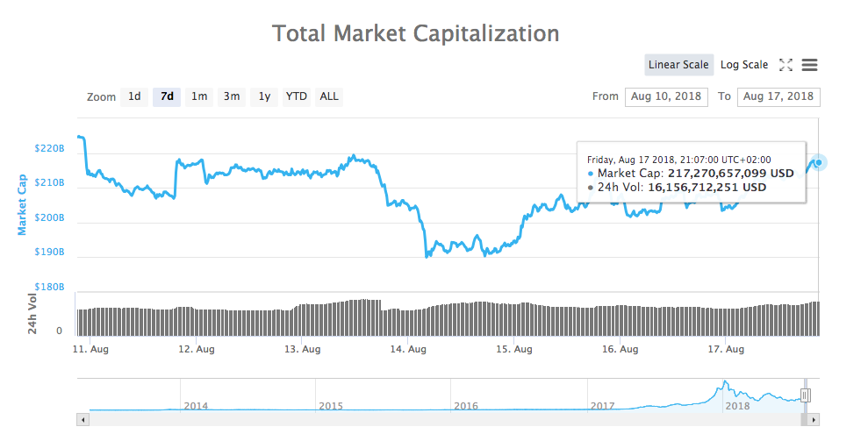Show ALL historical data
The height and width of the screenshot is (434, 868).
coord(329,96)
